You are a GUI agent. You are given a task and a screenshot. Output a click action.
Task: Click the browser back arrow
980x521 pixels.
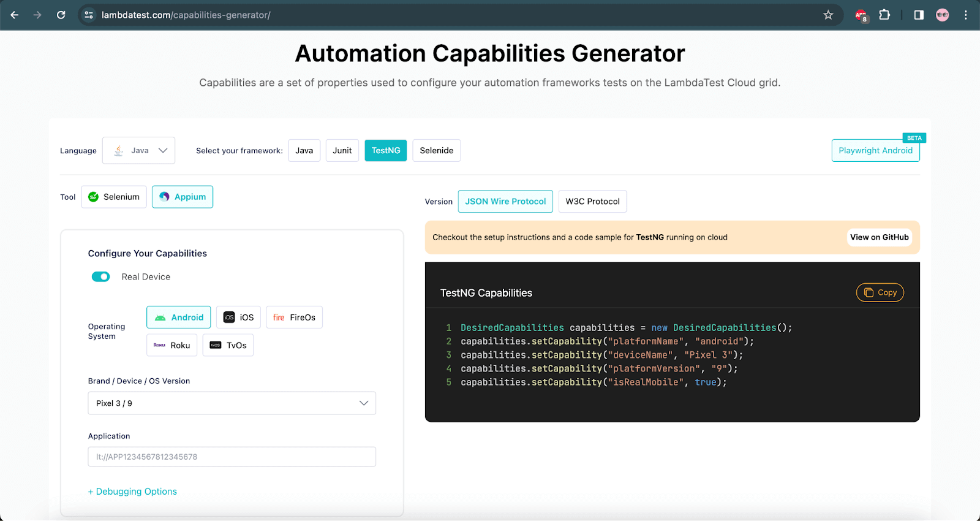coord(15,15)
